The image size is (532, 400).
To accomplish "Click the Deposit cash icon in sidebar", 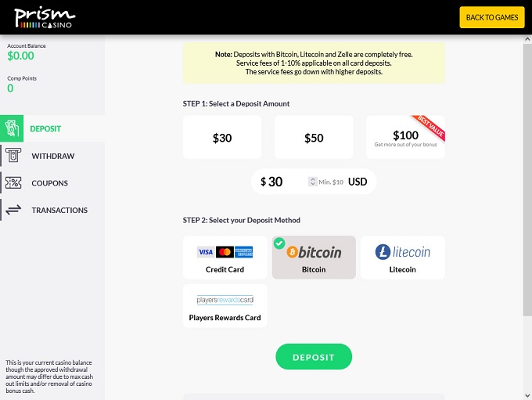I will pyautogui.click(x=13, y=128).
